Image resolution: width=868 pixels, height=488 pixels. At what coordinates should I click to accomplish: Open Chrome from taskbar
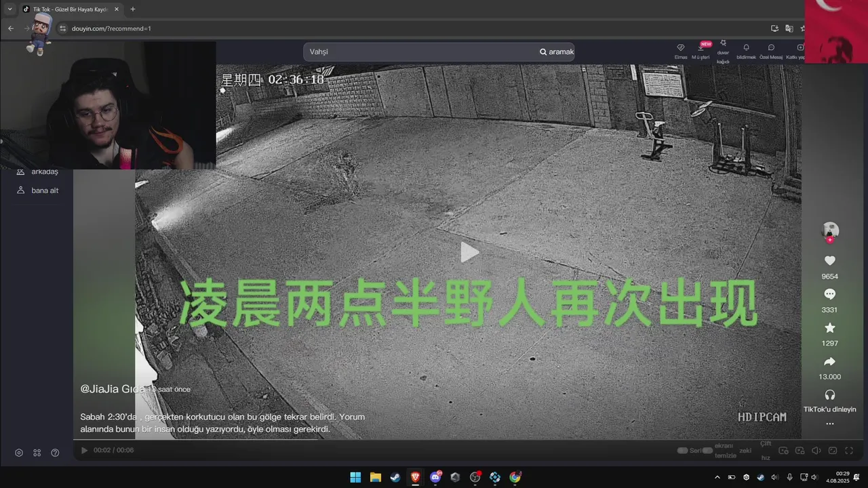[515, 477]
